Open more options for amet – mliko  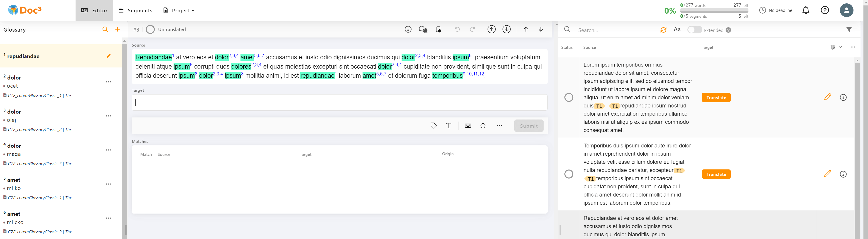[108, 184]
